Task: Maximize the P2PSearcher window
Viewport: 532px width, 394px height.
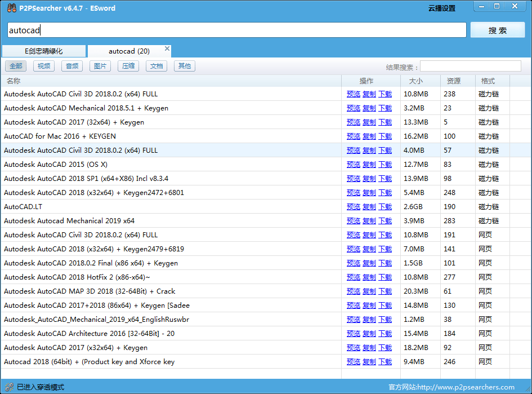Action: 497,6
